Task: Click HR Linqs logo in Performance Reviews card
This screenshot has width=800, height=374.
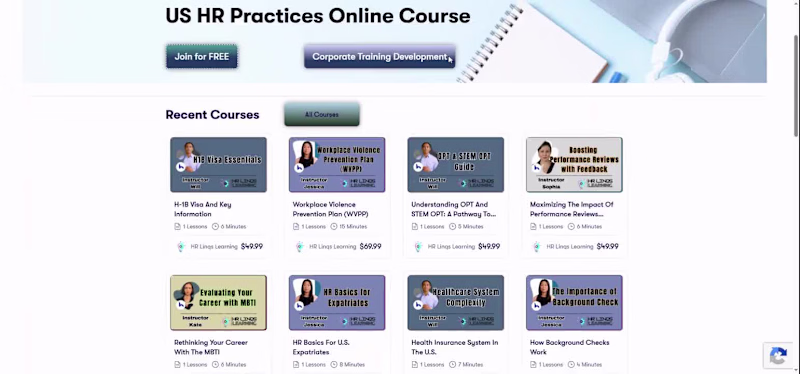Action: [x=537, y=246]
